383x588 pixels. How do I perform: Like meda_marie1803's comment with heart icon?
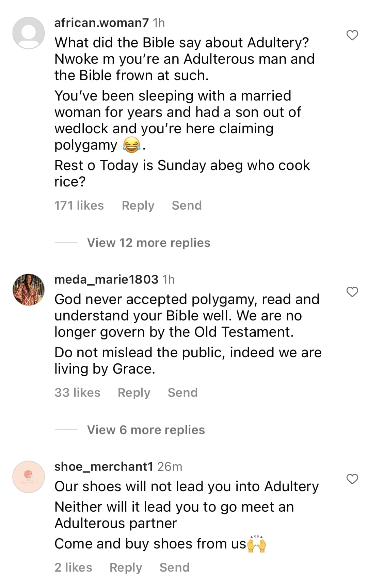(x=352, y=292)
